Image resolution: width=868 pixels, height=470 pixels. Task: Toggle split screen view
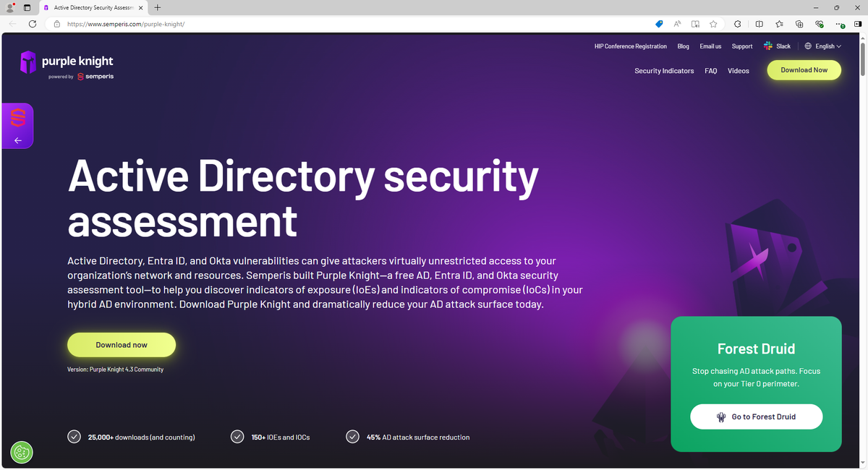click(x=759, y=24)
